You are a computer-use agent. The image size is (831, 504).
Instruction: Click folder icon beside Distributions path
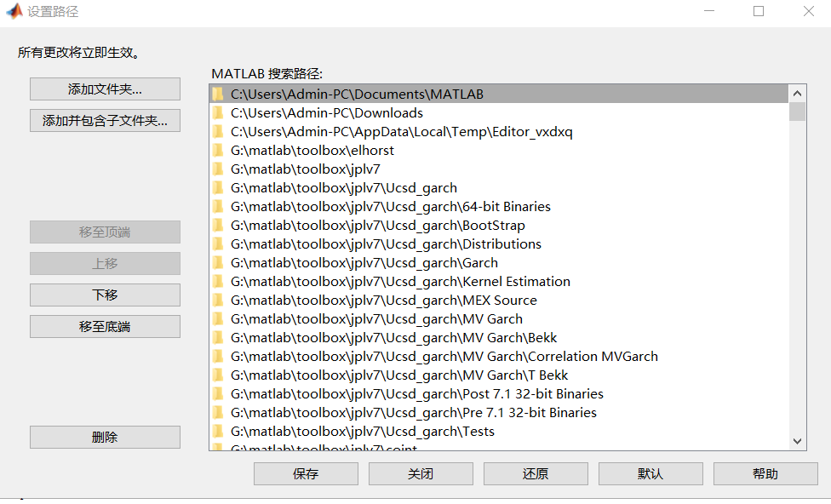pyautogui.click(x=218, y=243)
